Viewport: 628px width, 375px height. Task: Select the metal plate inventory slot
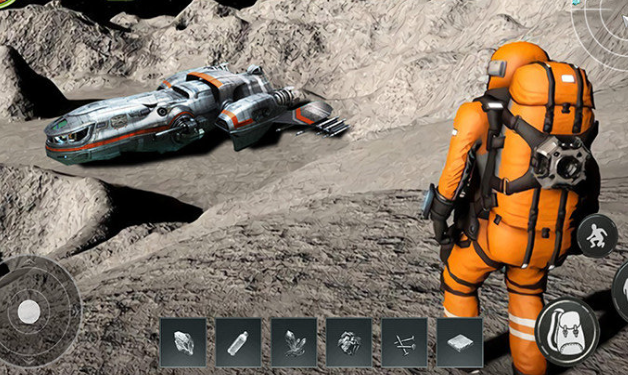pyautogui.click(x=460, y=343)
